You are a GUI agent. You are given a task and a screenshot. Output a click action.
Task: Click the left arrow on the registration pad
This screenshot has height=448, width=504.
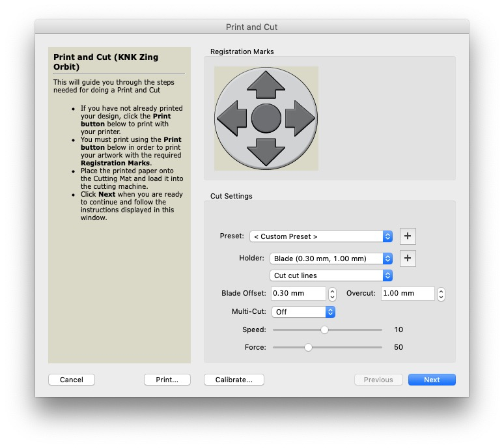[232, 119]
